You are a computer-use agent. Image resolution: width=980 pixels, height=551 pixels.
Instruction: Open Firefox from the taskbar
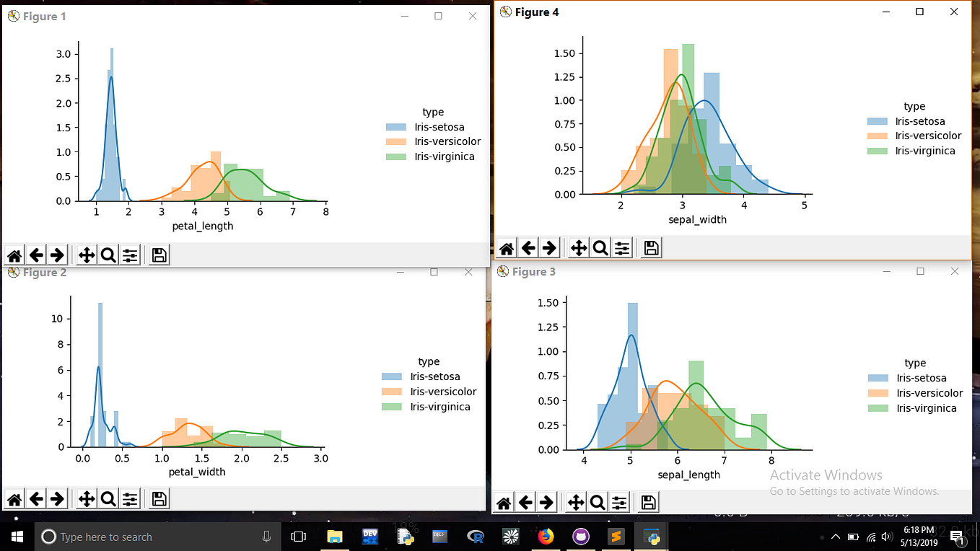pos(545,537)
